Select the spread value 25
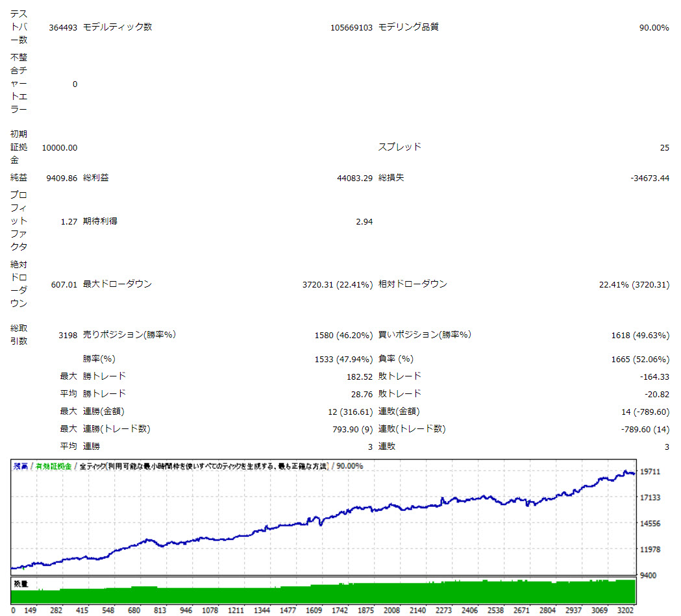This screenshot has width=681, height=616. [665, 147]
